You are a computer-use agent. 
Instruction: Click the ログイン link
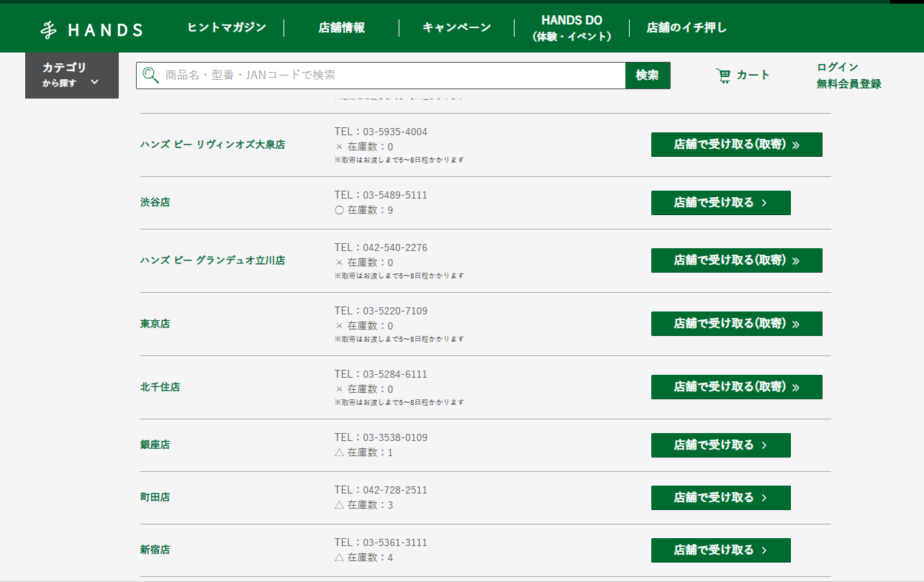point(838,67)
